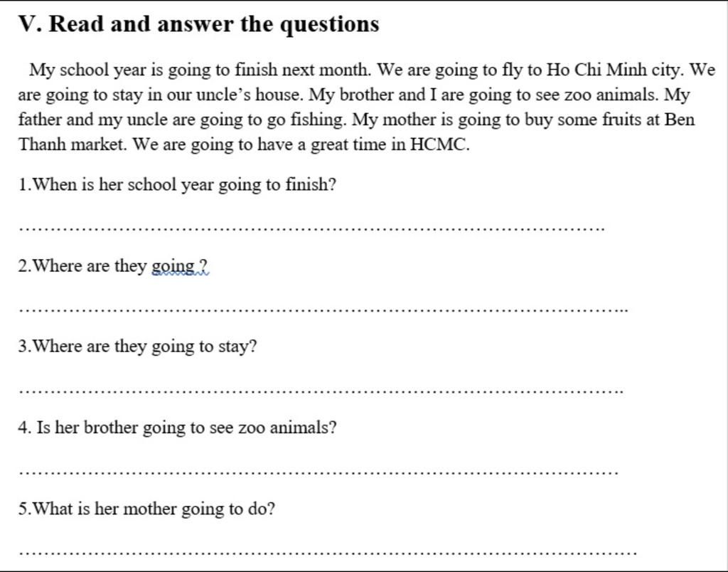Click question 5 "What is her mother going to do?"
This screenshot has width=728, height=572.
[x=146, y=509]
